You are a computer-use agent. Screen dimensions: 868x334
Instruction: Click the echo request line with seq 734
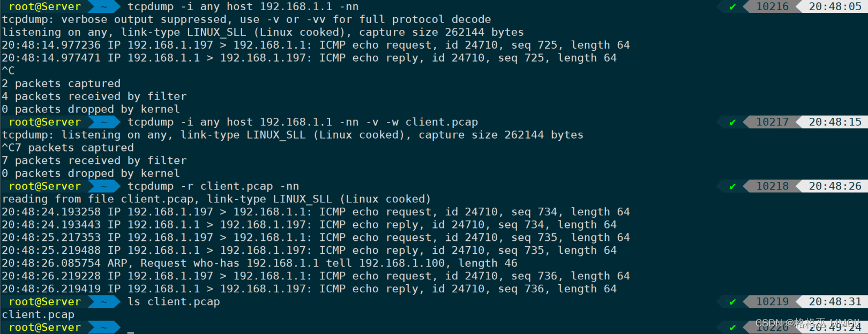(x=316, y=212)
